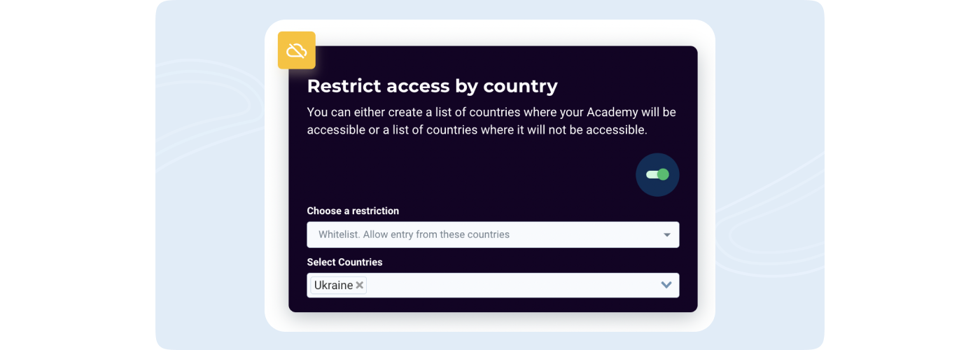Select the Ukraine country tag
The image size is (980, 350).
coord(333,285)
